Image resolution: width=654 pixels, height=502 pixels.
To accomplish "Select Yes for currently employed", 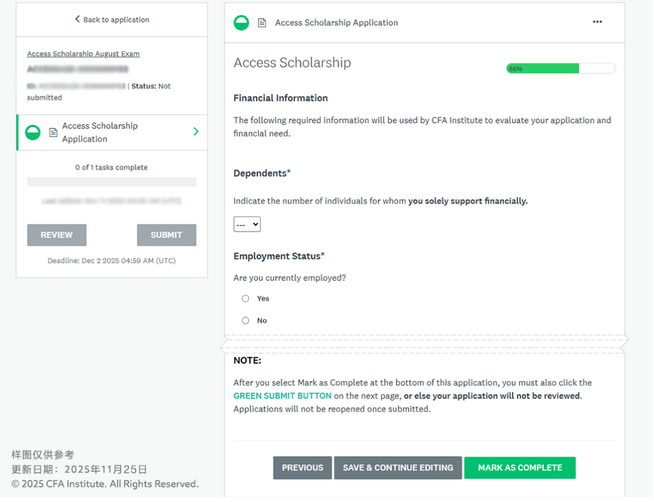I will click(x=246, y=298).
